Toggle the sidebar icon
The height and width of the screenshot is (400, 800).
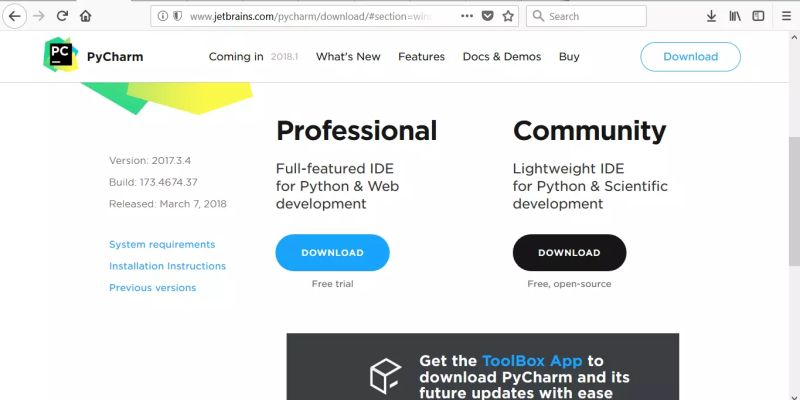pos(759,16)
